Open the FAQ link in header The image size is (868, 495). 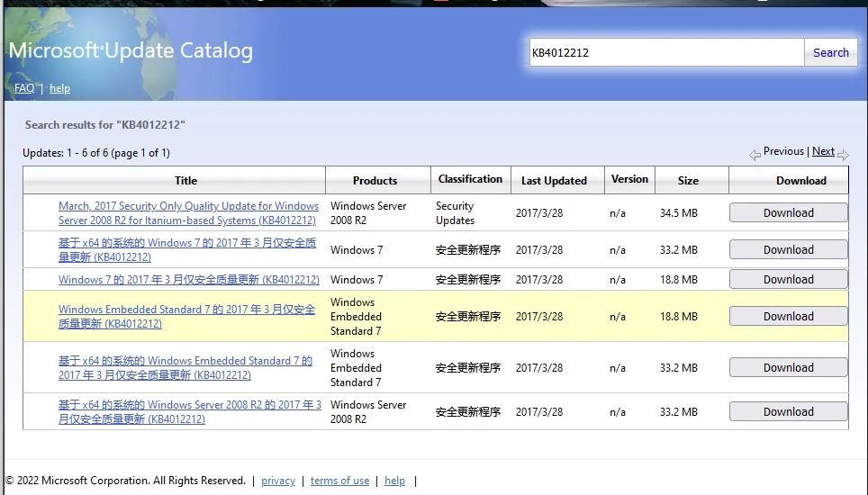24,88
